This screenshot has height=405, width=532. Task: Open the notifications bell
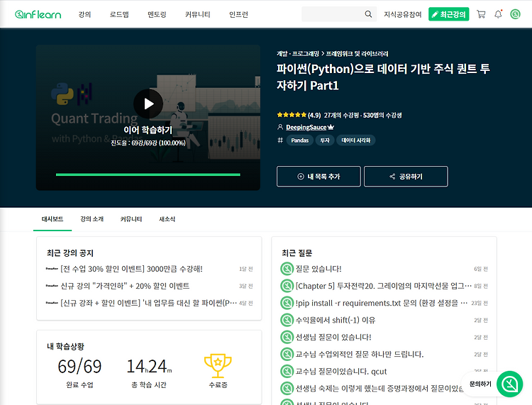[x=498, y=14]
